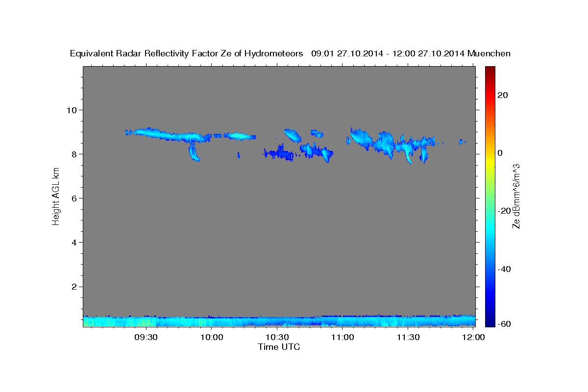Click the '11:30' time tick label
This screenshot has width=588, height=392.
coord(408,337)
